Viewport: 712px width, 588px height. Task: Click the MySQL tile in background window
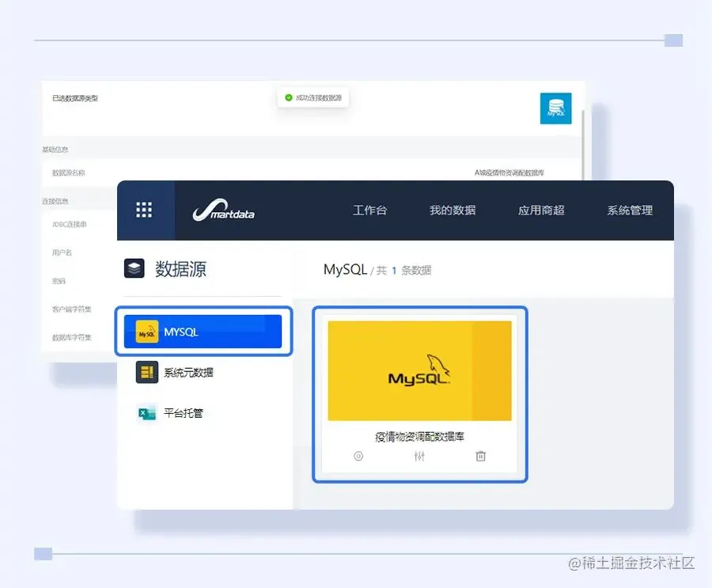point(556,108)
